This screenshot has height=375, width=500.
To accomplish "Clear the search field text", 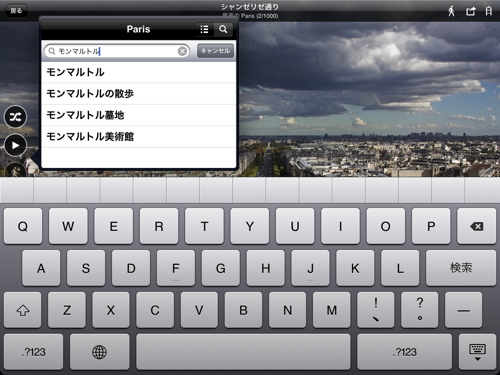I will 182,51.
